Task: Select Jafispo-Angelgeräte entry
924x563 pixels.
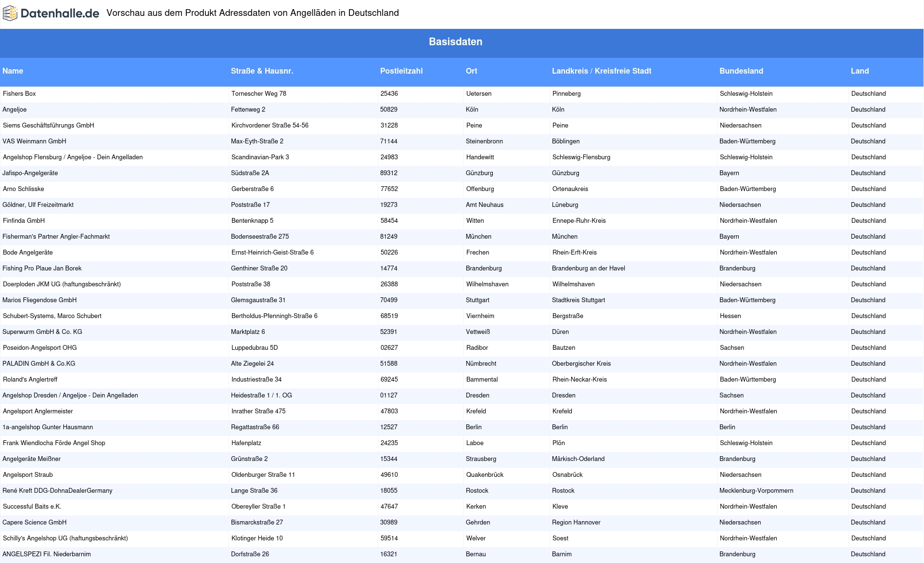Action: click(x=30, y=173)
